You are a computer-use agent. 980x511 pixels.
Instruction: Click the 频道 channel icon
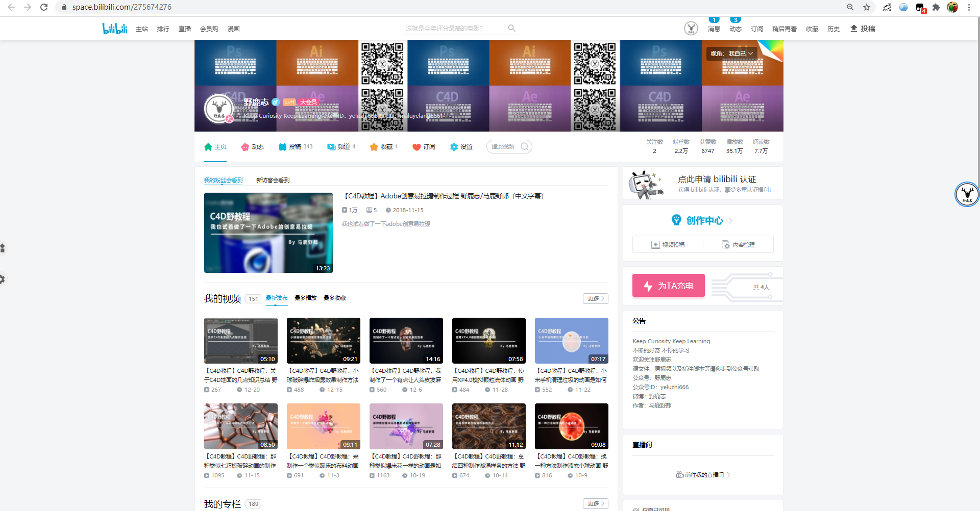click(x=331, y=147)
